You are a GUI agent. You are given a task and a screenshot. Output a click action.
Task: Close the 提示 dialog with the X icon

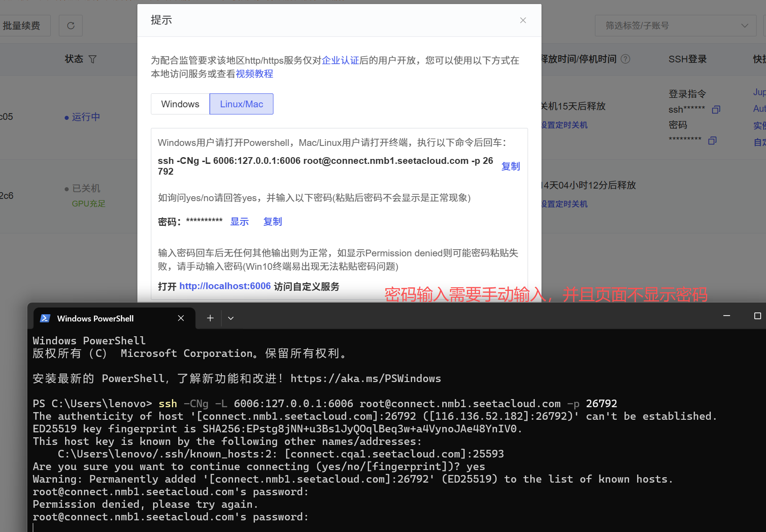[523, 20]
